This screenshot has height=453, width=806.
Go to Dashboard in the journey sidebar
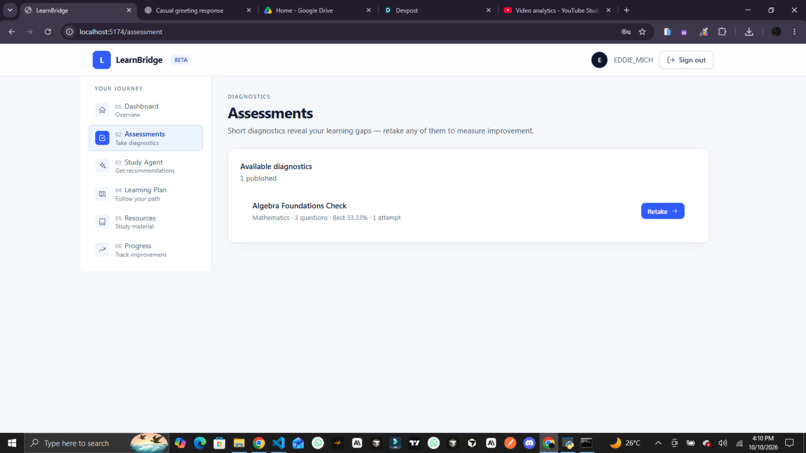(x=146, y=110)
